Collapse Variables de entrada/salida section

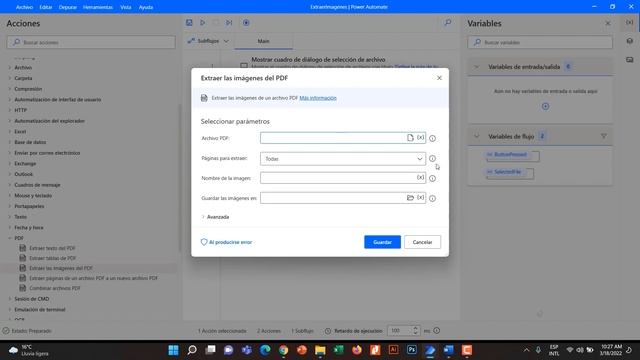[x=477, y=67]
